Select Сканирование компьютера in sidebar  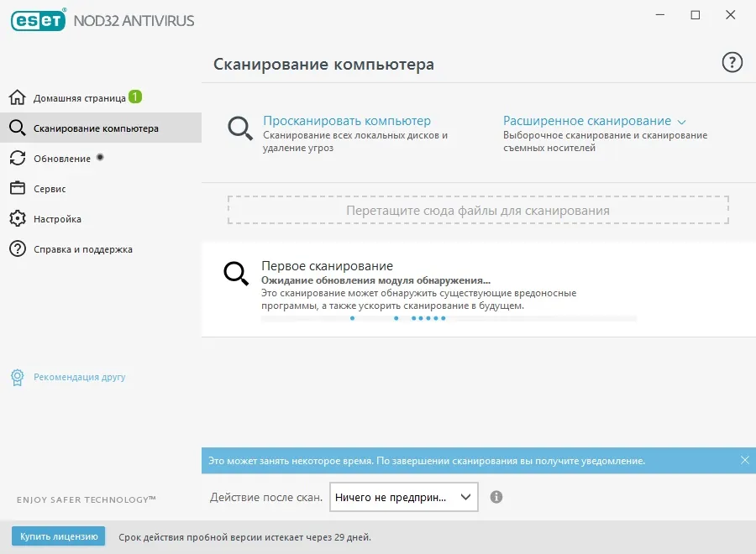pos(101,128)
